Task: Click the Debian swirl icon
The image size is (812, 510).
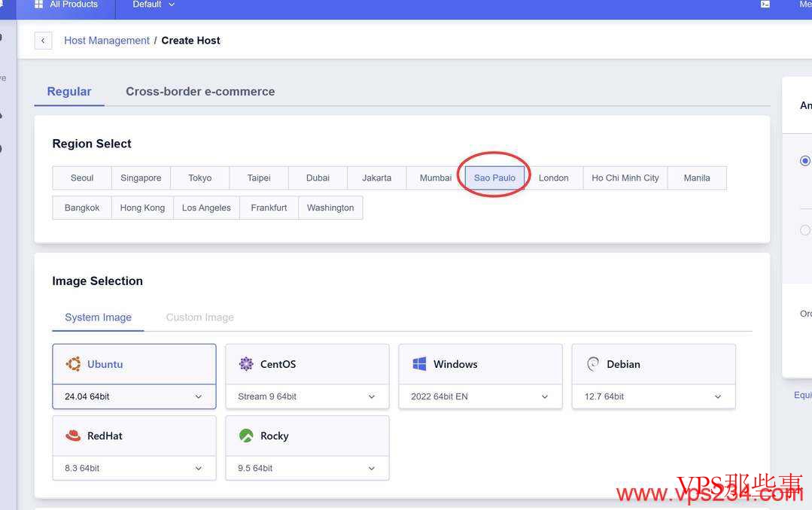Action: (593, 364)
